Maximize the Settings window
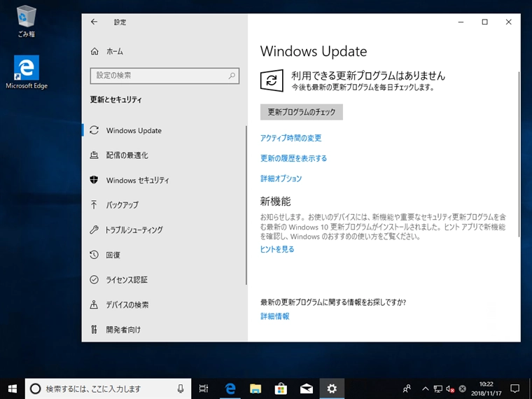This screenshot has width=532, height=399. coord(485,22)
